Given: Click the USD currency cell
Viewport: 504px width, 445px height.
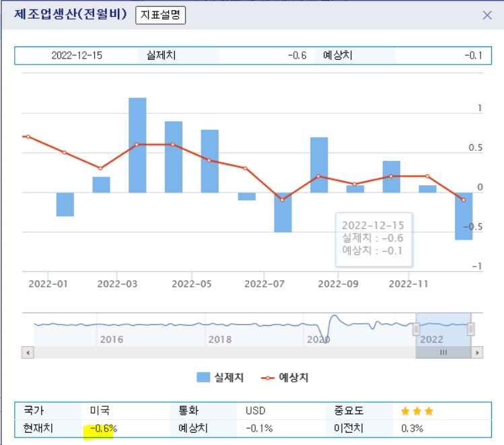Looking at the screenshot, I should click(256, 411).
